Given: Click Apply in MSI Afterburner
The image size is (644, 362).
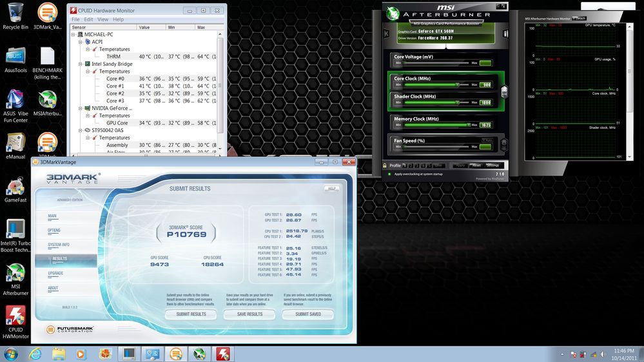Looking at the screenshot, I should click(x=460, y=166).
